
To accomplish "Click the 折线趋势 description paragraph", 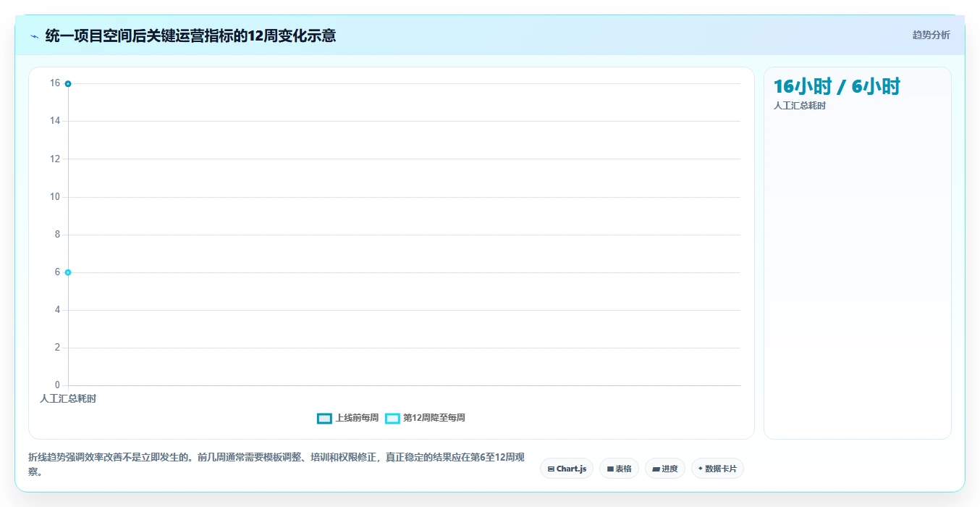I will 276,464.
